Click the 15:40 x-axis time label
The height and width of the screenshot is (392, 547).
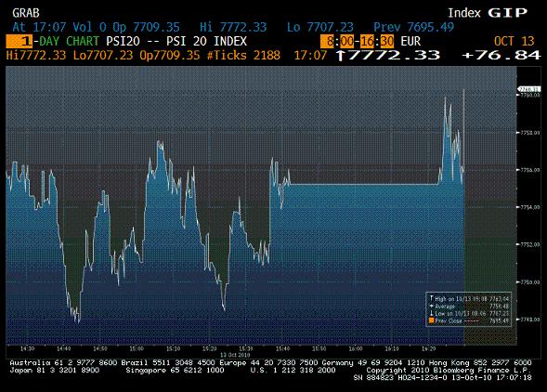click(282, 348)
